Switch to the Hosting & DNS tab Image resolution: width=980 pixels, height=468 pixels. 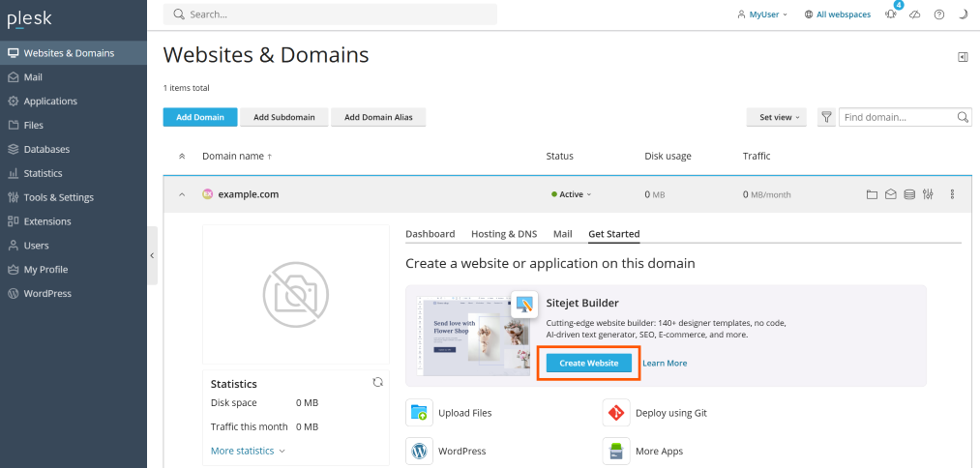[x=503, y=234]
